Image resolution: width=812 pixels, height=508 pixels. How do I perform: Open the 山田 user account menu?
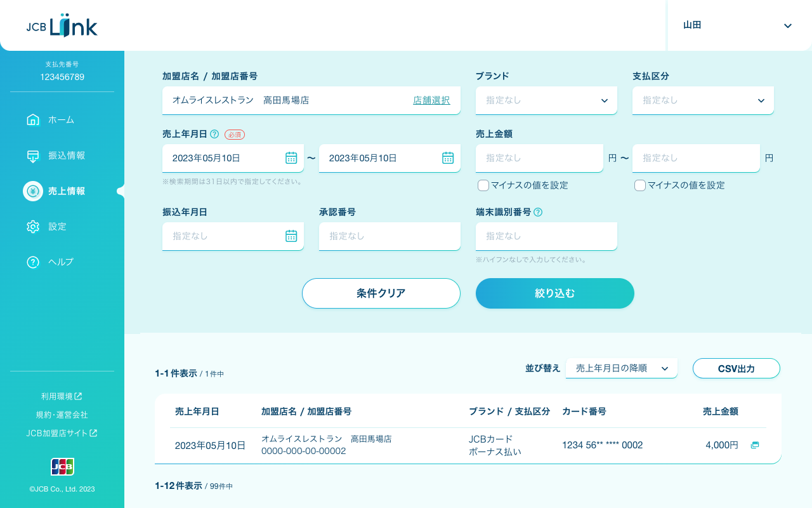tap(738, 25)
